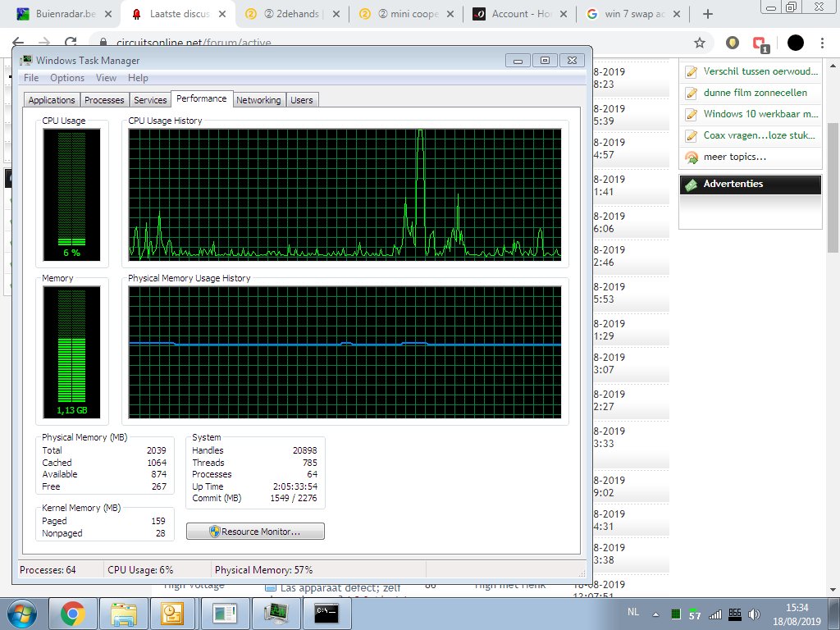Close the Laatste discussies browser tab
840x630 pixels.
[221, 15]
